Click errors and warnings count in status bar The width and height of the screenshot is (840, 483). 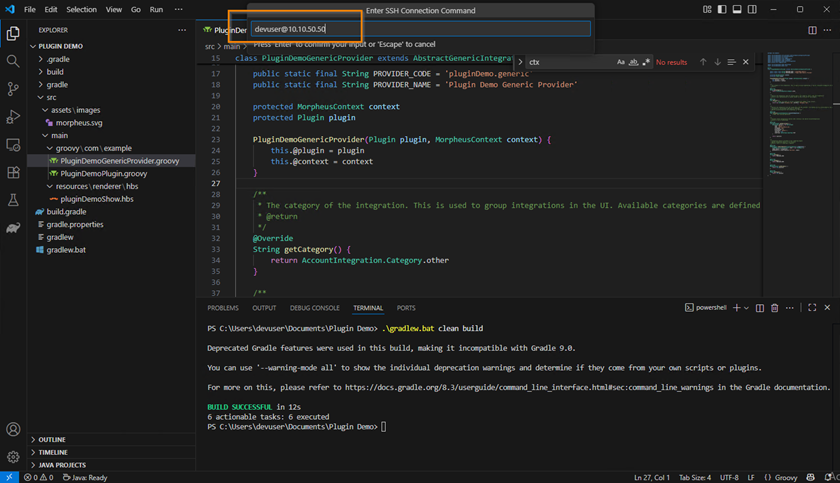point(39,477)
